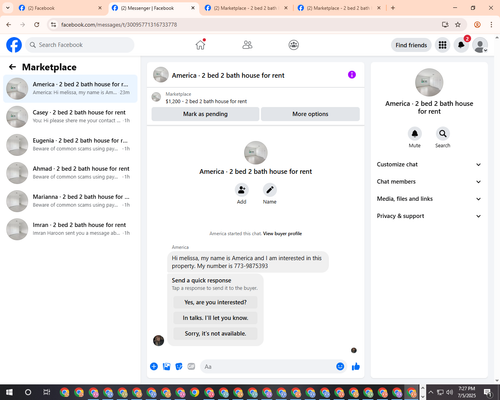Open more actions plus icon in composer
Image resolution: width=500 pixels, height=400 pixels.
[154, 367]
